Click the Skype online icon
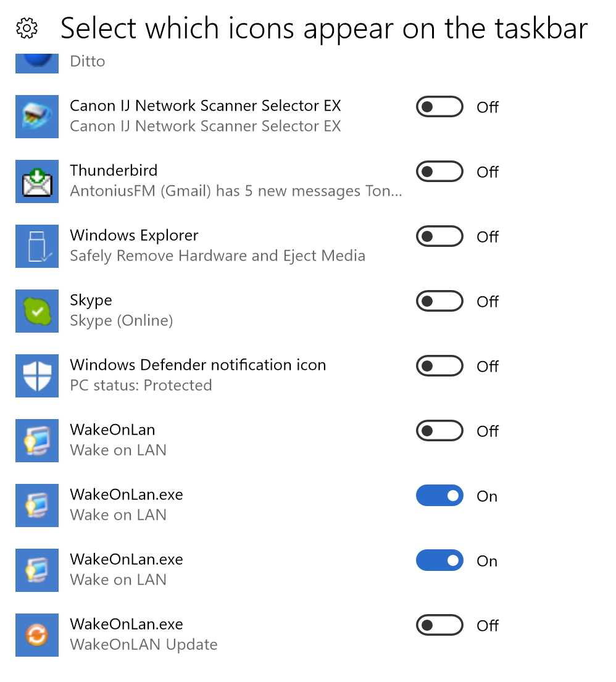Viewport: 616px width, 682px height. click(x=36, y=311)
